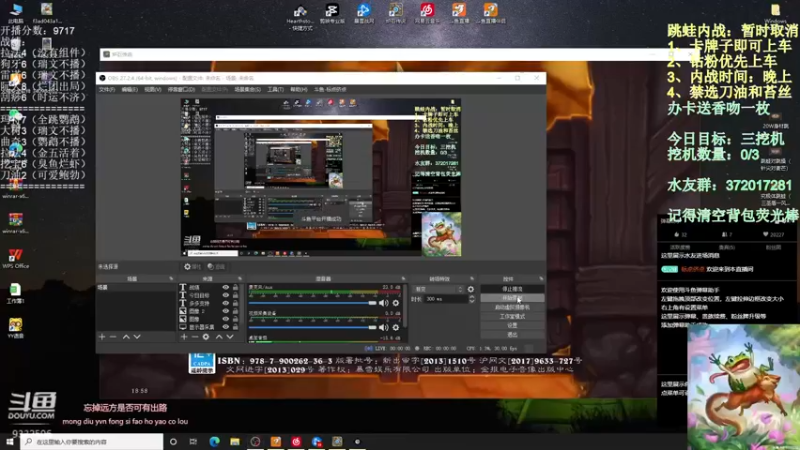Open the 视图(V) menu in OBS
The width and height of the screenshot is (800, 450).
pos(153,89)
